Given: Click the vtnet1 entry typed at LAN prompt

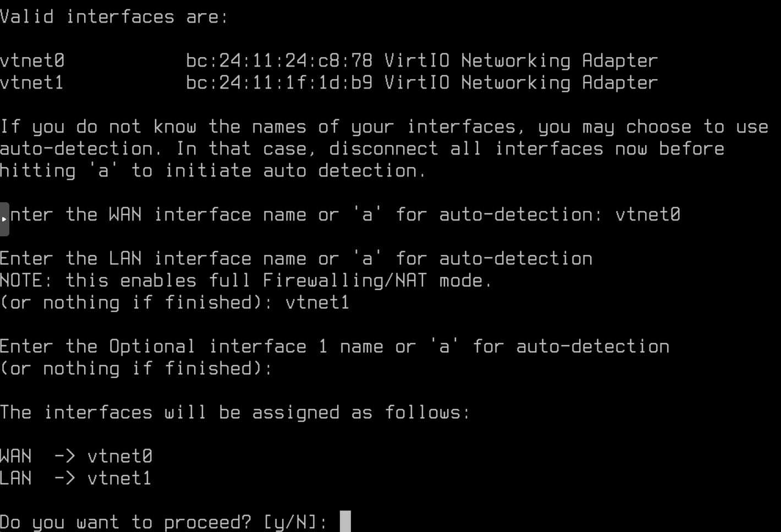Looking at the screenshot, I should coord(317,302).
